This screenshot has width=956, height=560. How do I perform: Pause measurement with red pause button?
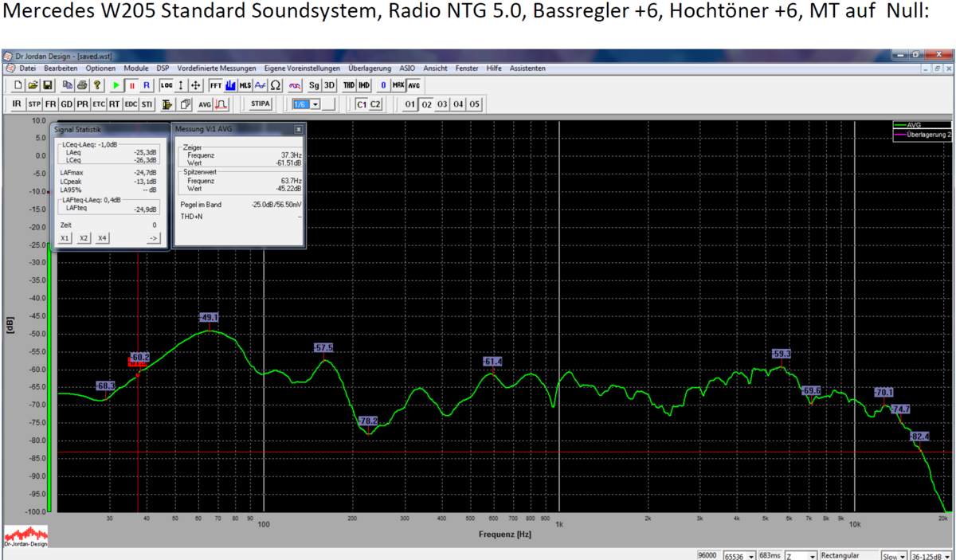[131, 84]
